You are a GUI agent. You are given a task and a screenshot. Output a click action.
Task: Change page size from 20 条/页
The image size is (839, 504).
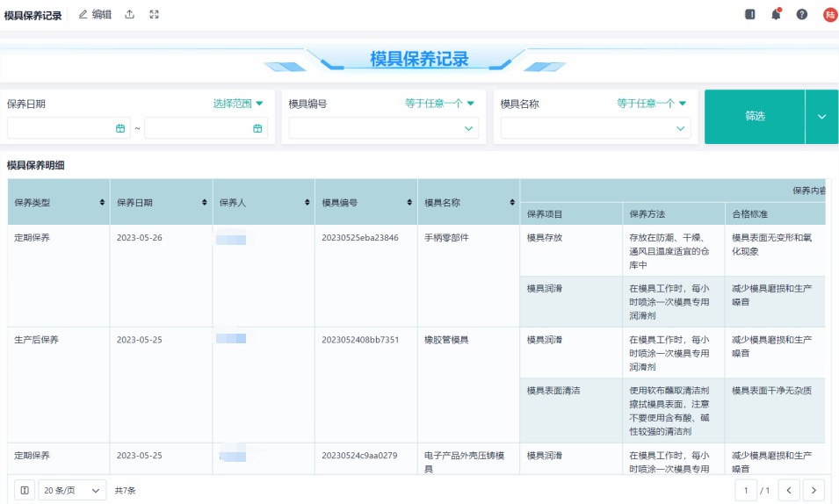(x=72, y=490)
